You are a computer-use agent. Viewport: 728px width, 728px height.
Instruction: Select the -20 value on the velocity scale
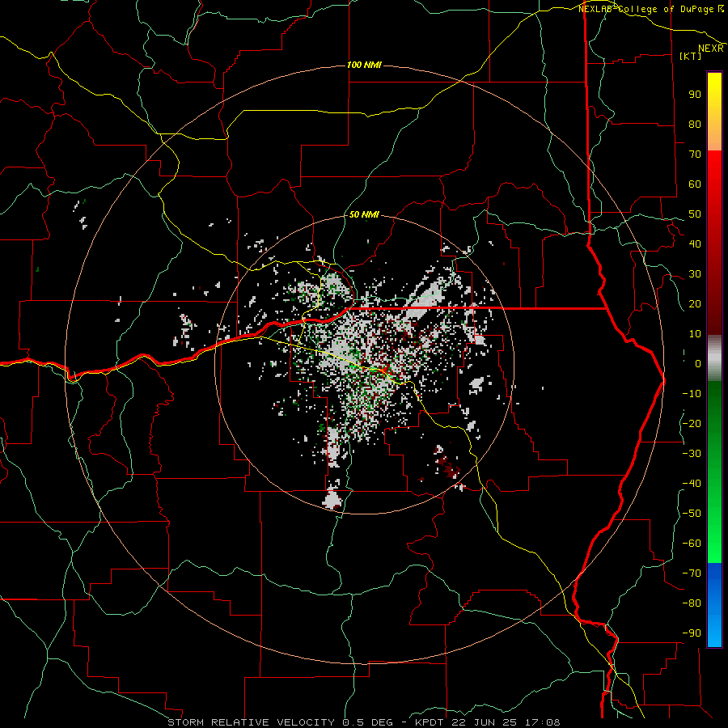[692, 423]
